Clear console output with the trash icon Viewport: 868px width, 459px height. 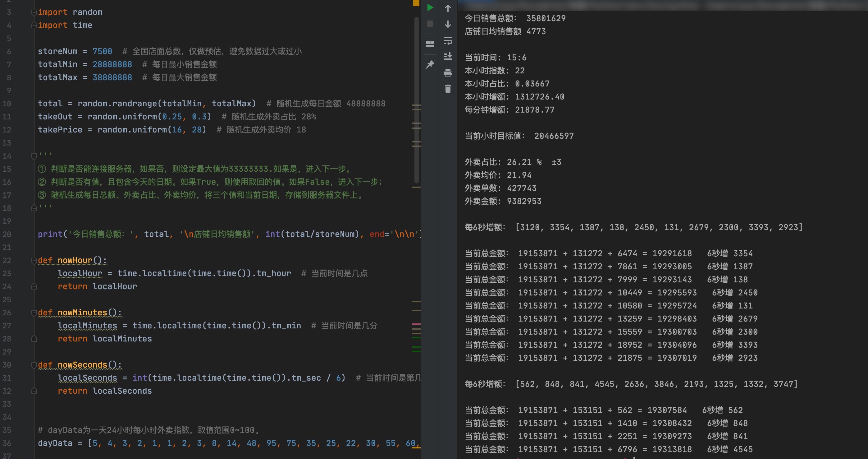(448, 89)
